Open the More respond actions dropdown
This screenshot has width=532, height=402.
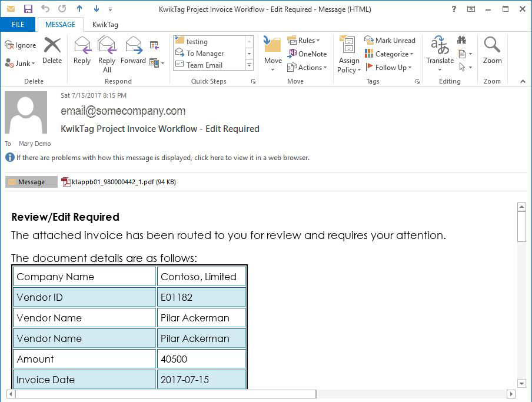(157, 63)
